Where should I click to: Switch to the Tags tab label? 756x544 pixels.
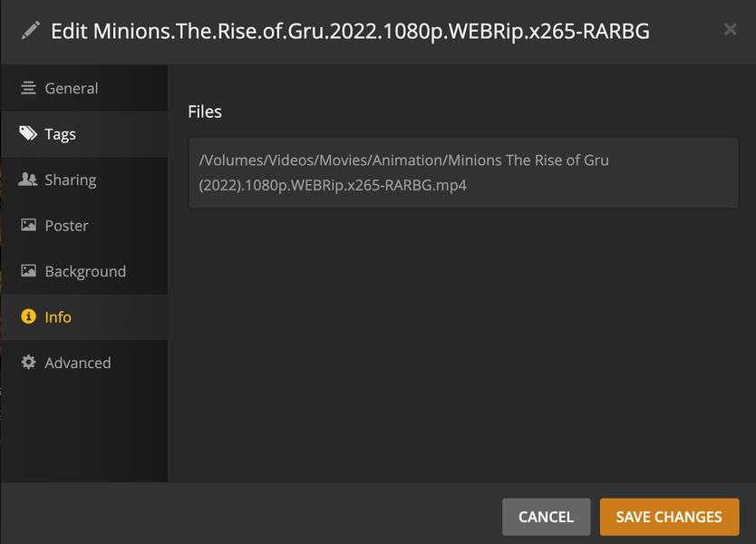[60, 134]
